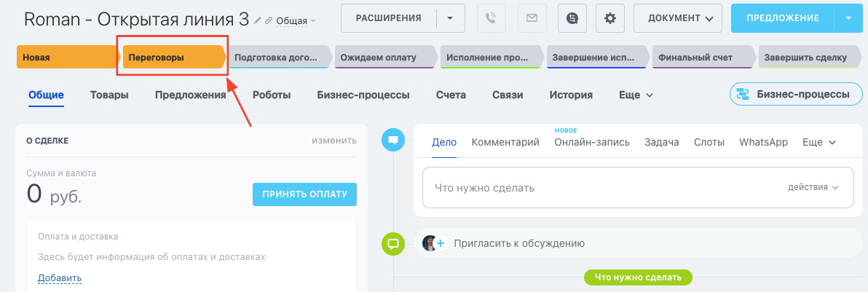Click изменить in О сделке section
868x292 pixels.
334,141
